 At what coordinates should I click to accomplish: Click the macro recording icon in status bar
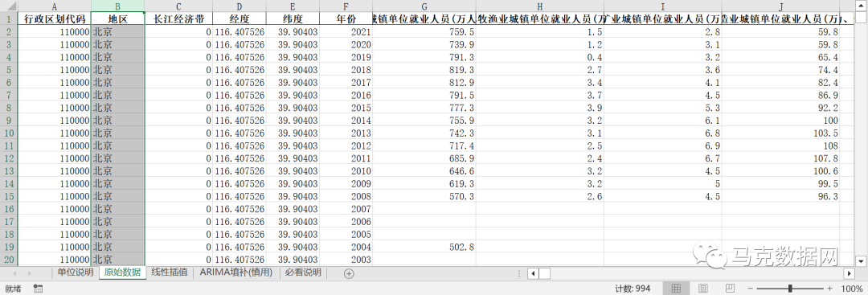(x=39, y=289)
